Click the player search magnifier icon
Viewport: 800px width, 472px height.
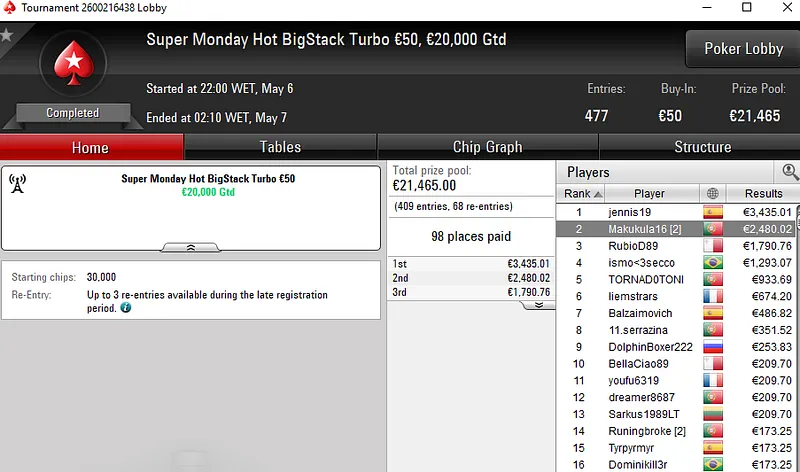point(790,172)
